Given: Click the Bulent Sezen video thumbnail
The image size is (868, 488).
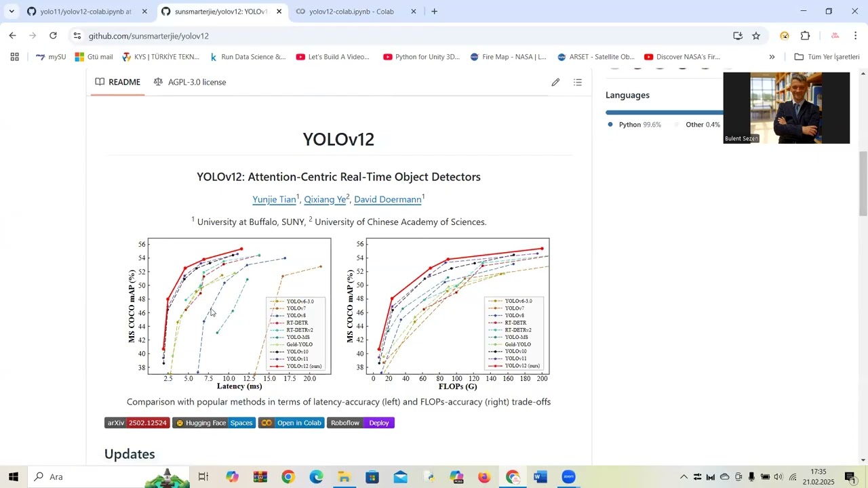Looking at the screenshot, I should tap(787, 108).
